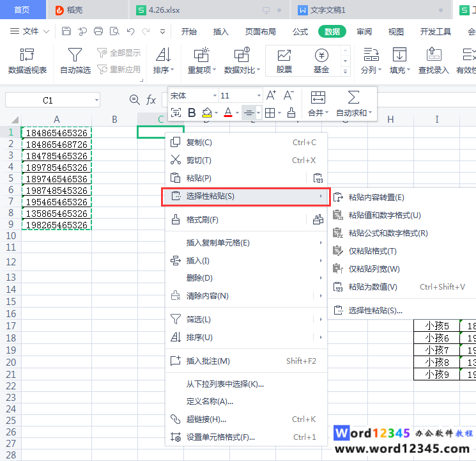This screenshot has width=476, height=461.
Task: Open the 数据透视表 pivot table tool
Action: click(27, 61)
